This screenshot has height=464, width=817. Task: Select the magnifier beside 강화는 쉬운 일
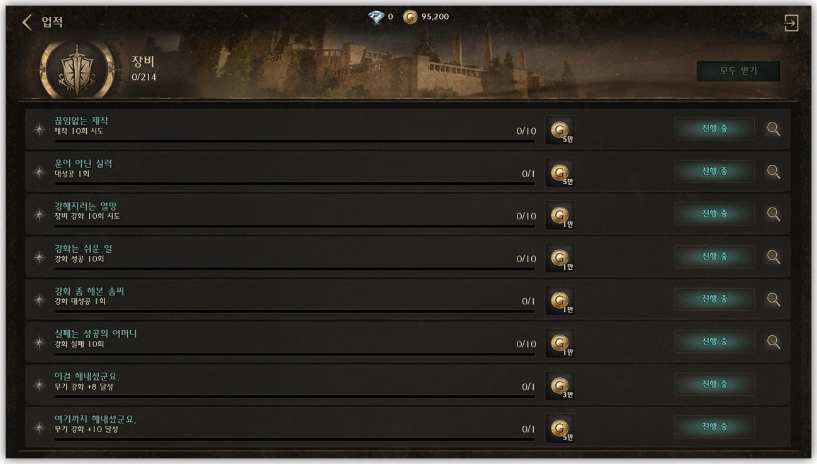(773, 257)
